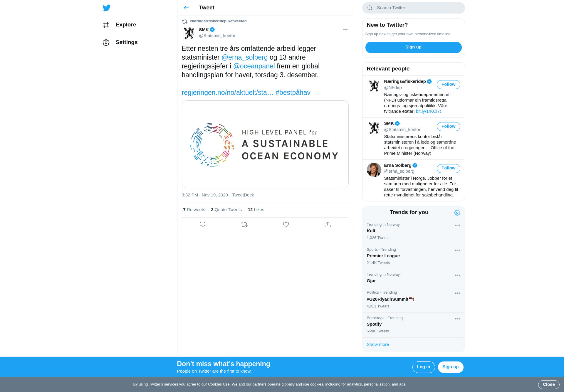
Task: Open the tweet's more options menu
Action: (x=346, y=29)
